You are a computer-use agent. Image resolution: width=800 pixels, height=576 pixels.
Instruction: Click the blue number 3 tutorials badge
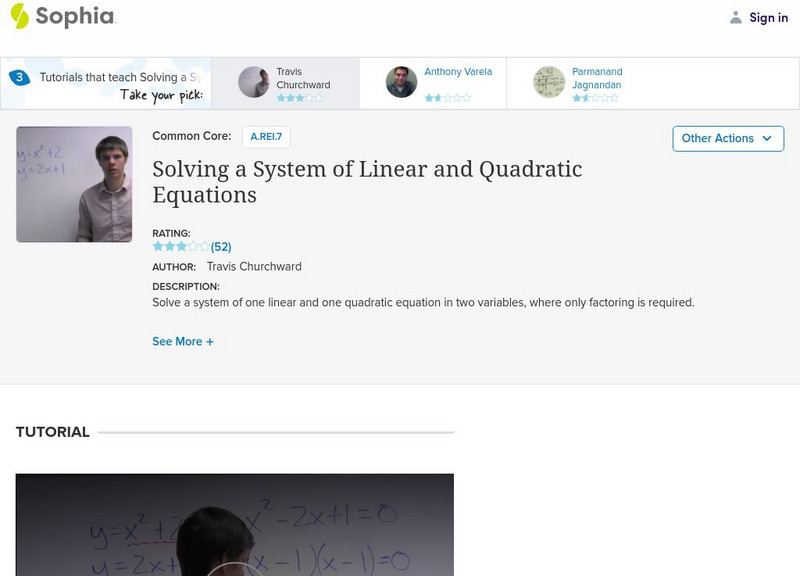tap(19, 77)
